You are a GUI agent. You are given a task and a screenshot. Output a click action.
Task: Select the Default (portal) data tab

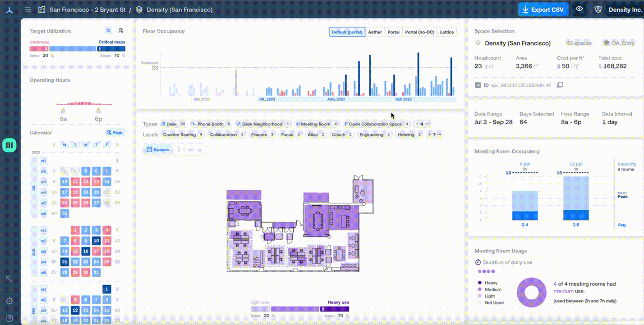tap(347, 32)
